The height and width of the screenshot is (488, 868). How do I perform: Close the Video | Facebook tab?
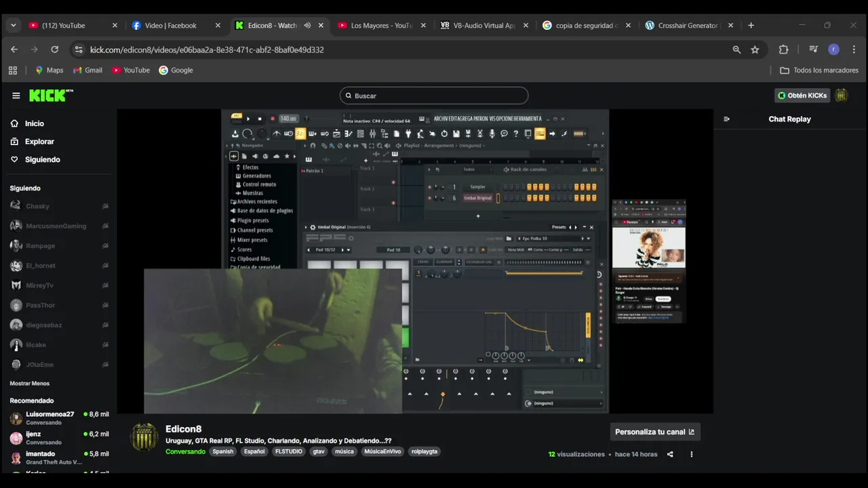218,25
